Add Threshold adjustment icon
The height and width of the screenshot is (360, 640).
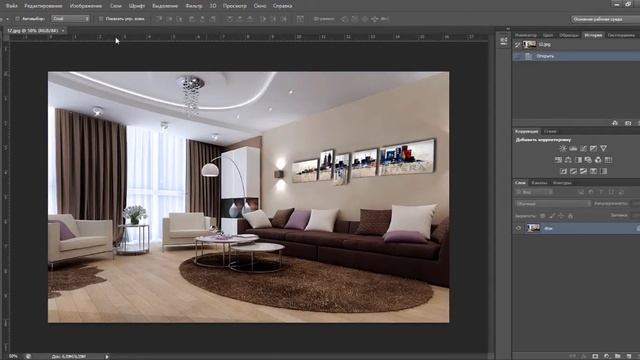[583, 171]
